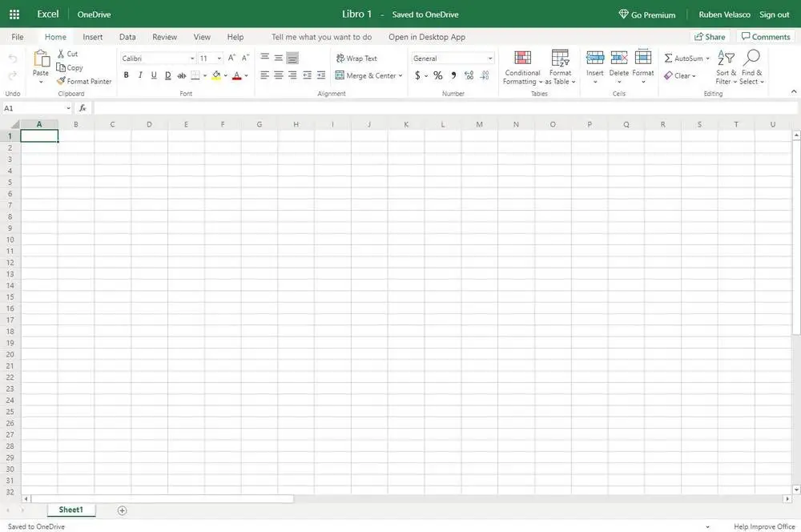
Task: Open Find & Select
Action: [x=751, y=67]
